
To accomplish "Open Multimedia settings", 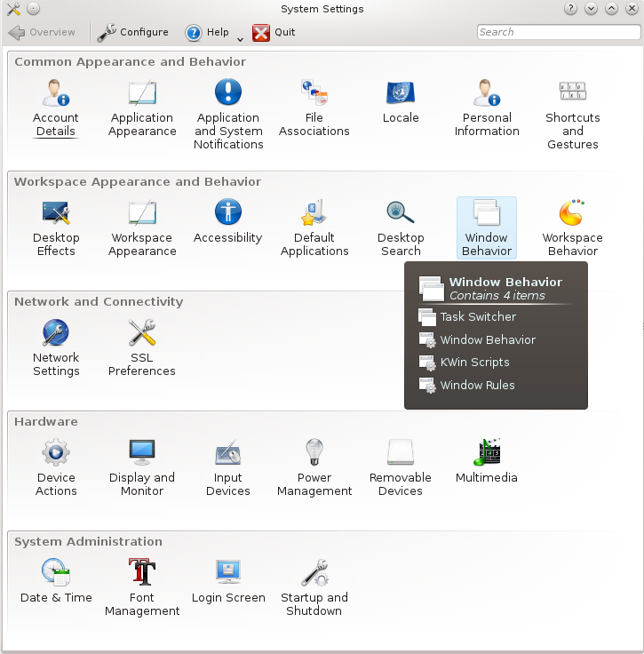I will point(487,460).
